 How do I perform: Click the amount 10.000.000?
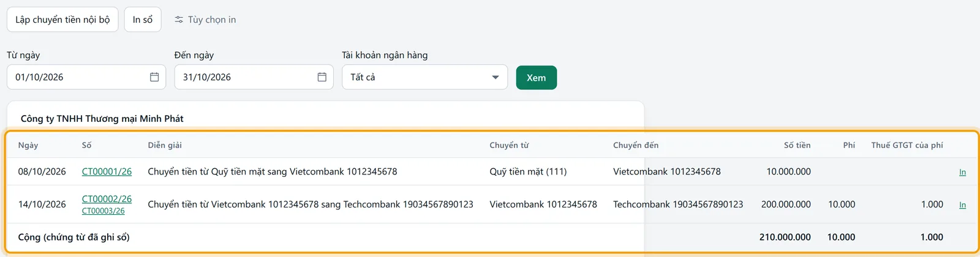point(789,172)
